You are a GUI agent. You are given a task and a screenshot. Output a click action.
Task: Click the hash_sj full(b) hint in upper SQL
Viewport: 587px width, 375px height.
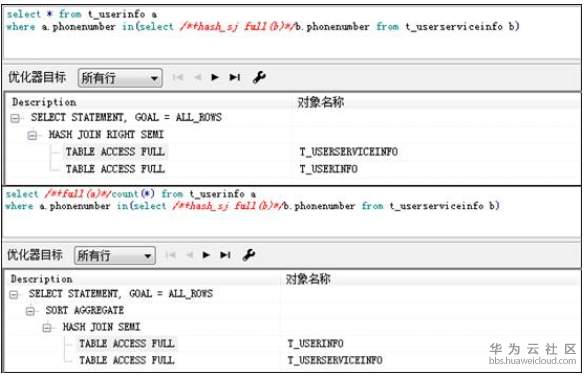coord(237,27)
